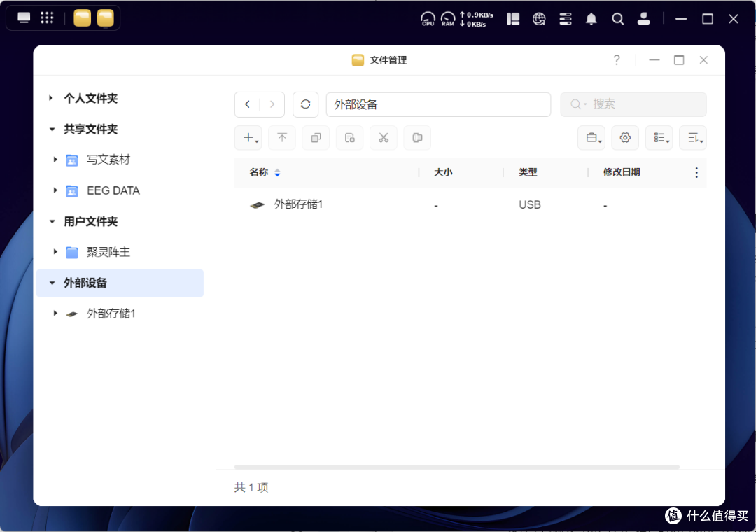Open EEG DATA shared folder
Viewport: 756px width, 532px height.
pyautogui.click(x=113, y=190)
